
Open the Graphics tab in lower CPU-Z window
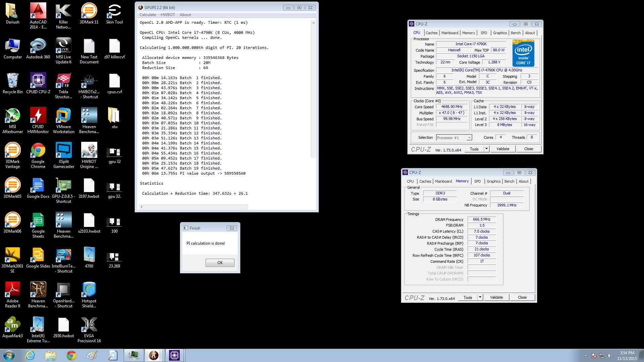point(493,181)
